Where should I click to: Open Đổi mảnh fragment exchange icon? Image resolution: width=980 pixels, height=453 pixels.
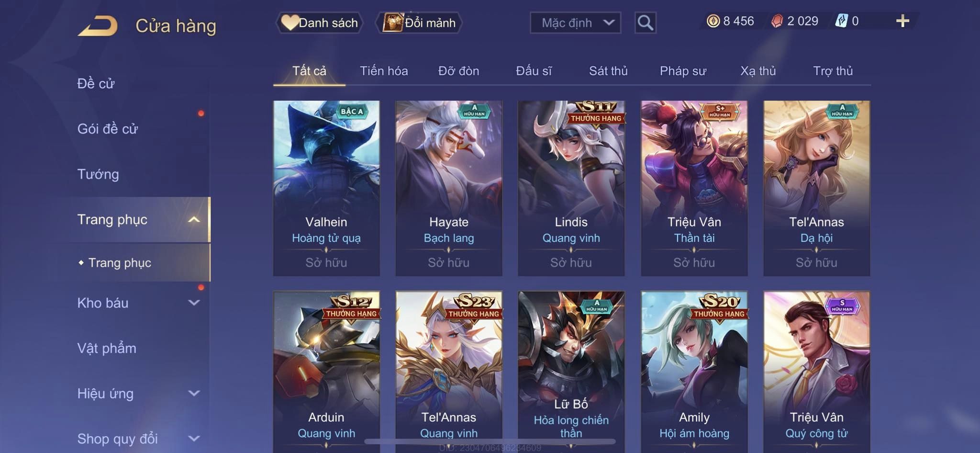[392, 23]
